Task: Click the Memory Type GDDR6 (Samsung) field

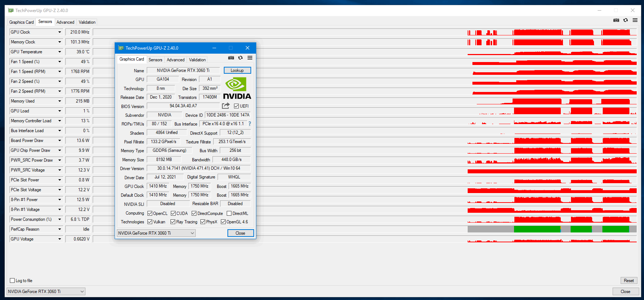Action: click(x=169, y=150)
